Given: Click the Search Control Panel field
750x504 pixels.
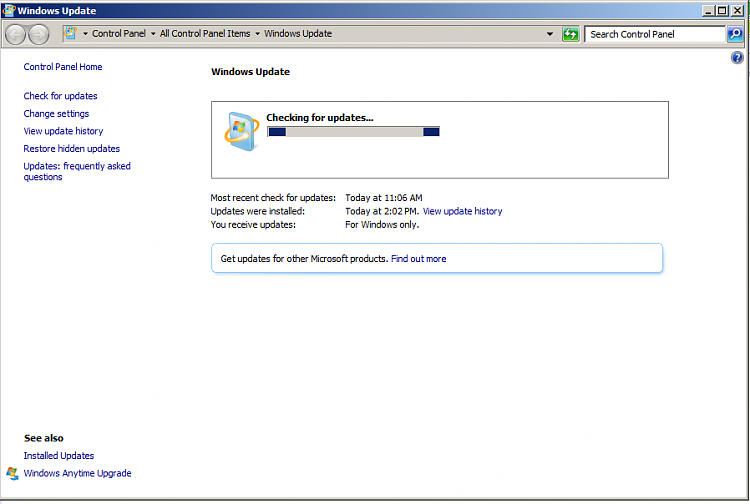Looking at the screenshot, I should 654,34.
